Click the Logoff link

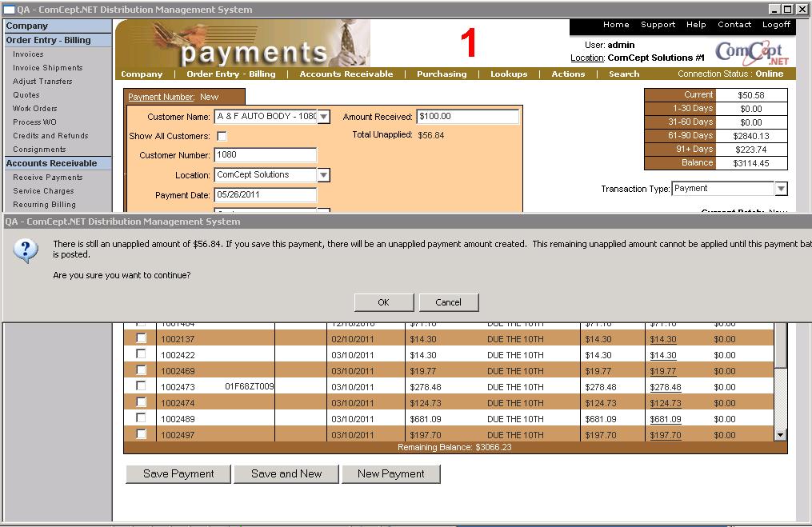click(x=776, y=25)
